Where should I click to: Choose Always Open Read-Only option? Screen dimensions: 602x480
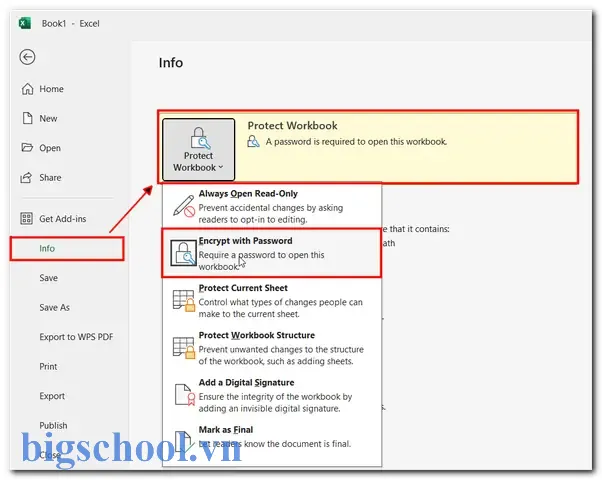click(272, 206)
